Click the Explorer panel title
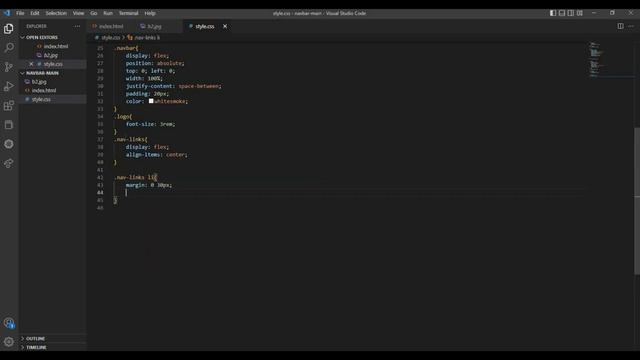640x360 pixels. (x=36, y=26)
